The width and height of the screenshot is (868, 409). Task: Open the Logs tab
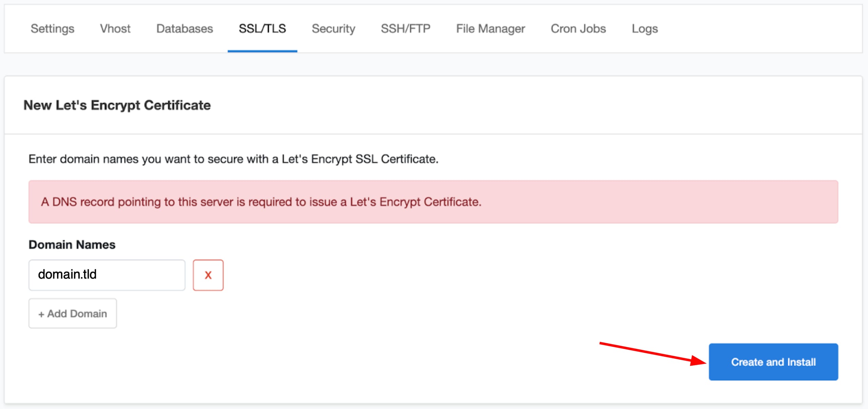point(644,29)
